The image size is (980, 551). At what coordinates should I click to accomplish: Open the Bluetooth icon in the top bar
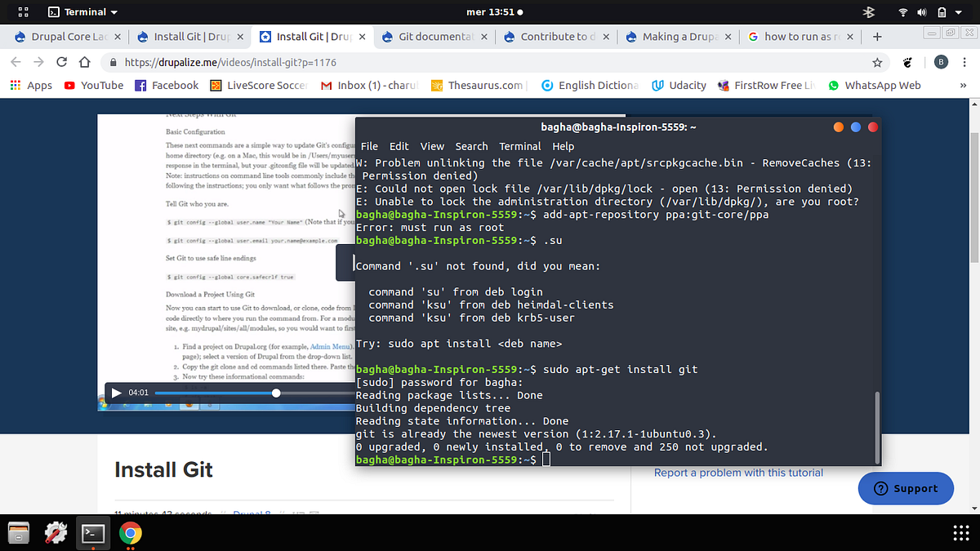868,12
